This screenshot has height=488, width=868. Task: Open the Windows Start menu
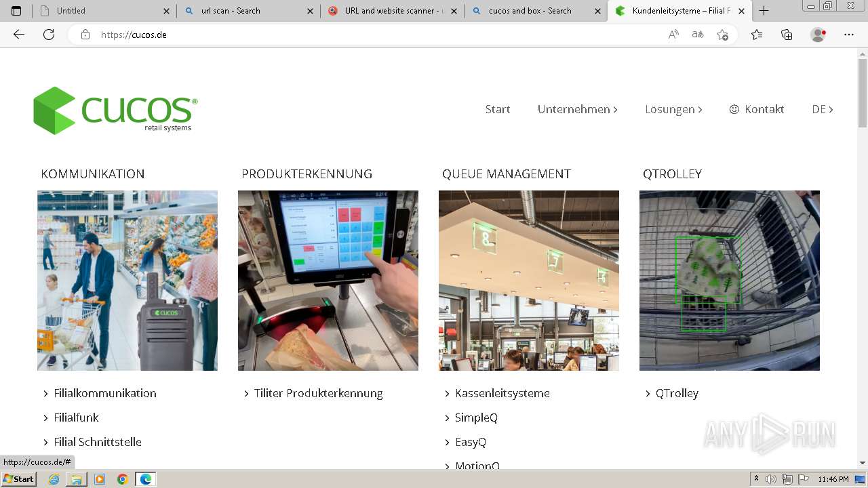[x=18, y=479]
